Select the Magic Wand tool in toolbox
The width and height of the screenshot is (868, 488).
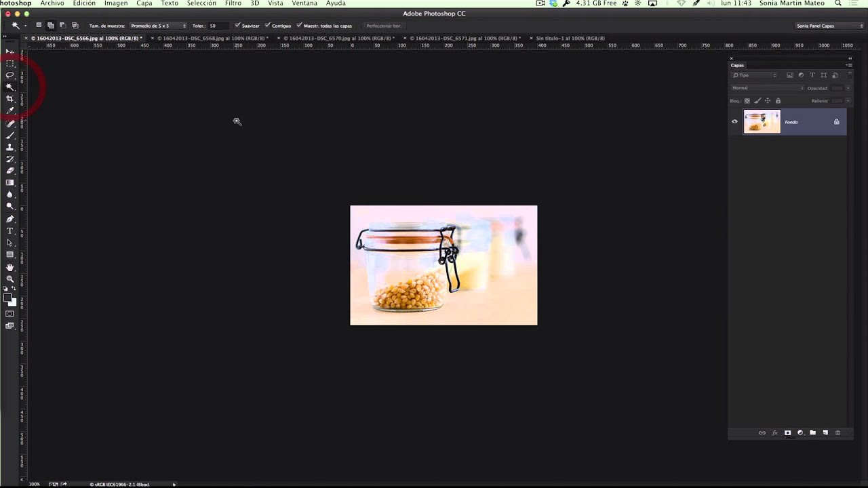[9, 87]
